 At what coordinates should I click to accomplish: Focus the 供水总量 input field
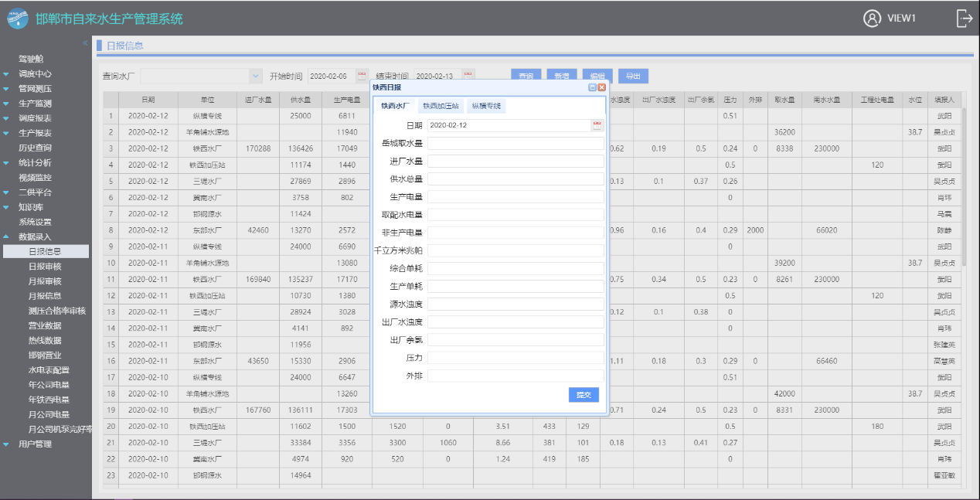516,179
